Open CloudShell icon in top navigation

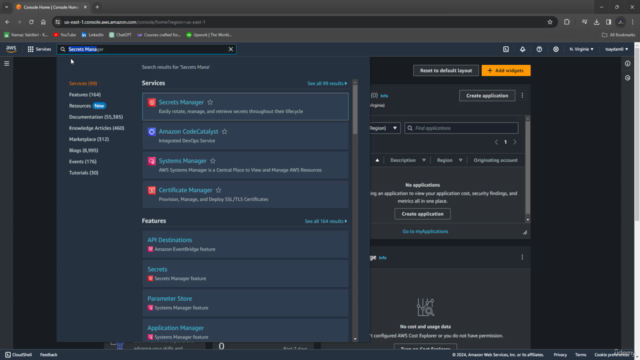pos(506,49)
